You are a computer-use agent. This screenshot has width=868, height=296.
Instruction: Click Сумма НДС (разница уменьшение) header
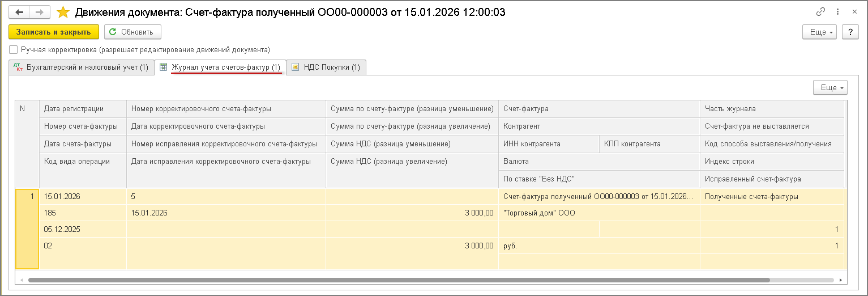[412, 144]
